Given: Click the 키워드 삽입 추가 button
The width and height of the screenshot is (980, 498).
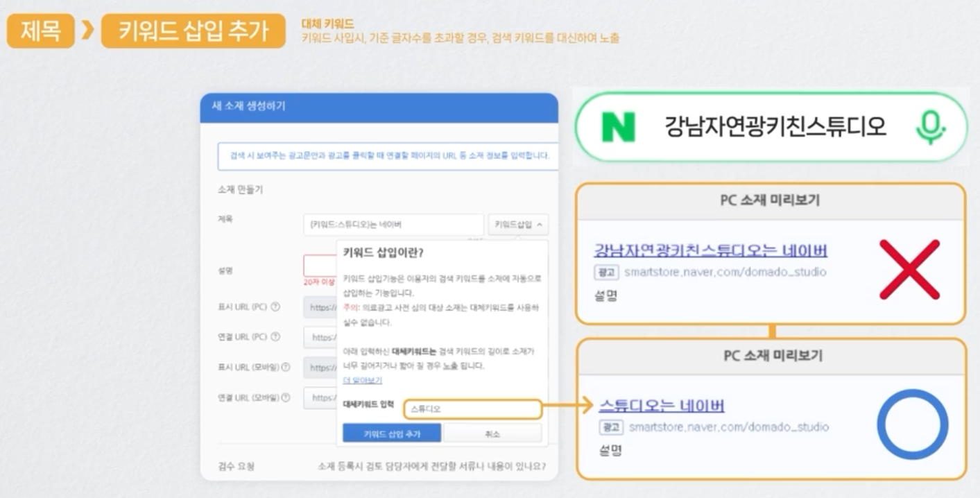Looking at the screenshot, I should 392,434.
